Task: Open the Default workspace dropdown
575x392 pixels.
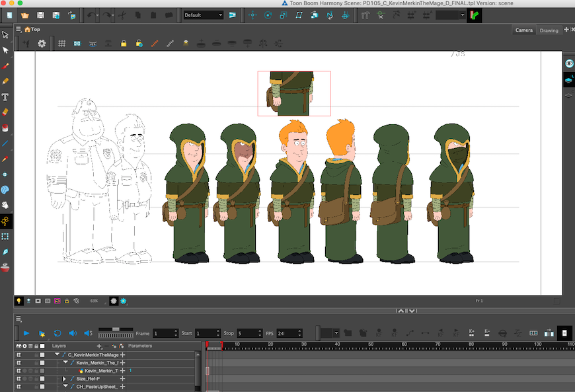Action: [x=203, y=15]
